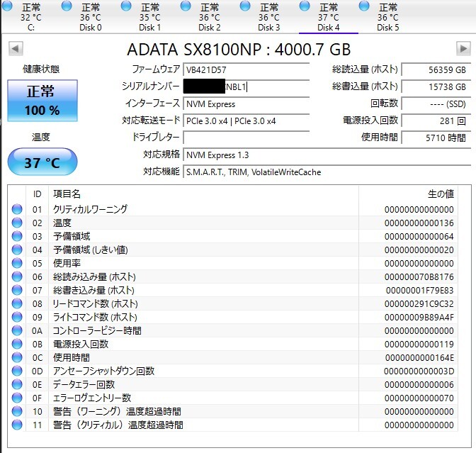The width and height of the screenshot is (476, 453).
Task: Select the C: drive status orb
Action: [7, 6]
